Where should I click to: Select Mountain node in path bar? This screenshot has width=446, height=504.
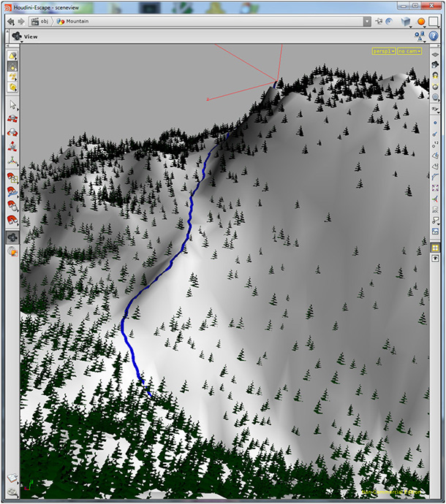pyautogui.click(x=72, y=21)
